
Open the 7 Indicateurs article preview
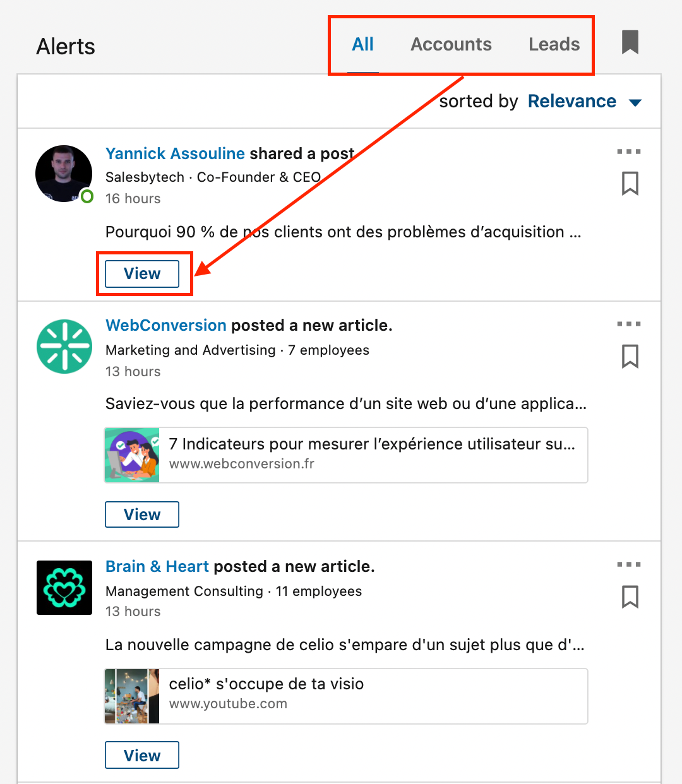pos(346,455)
